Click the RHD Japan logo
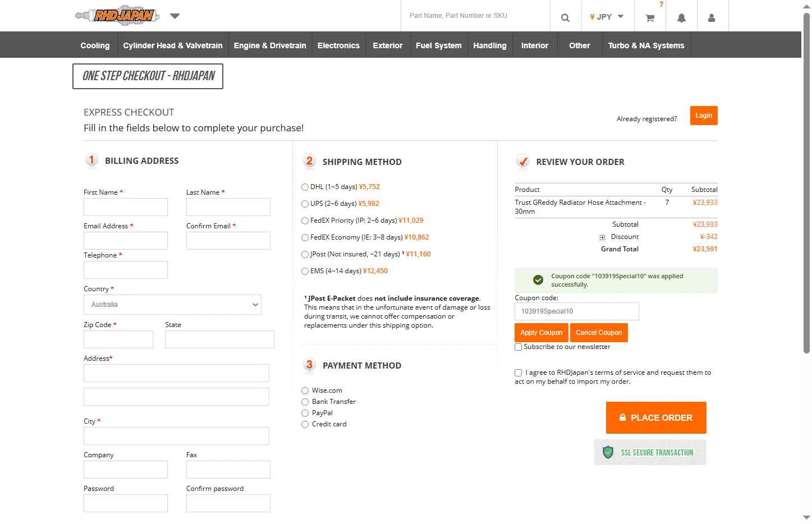The height and width of the screenshot is (524, 812). click(x=117, y=16)
